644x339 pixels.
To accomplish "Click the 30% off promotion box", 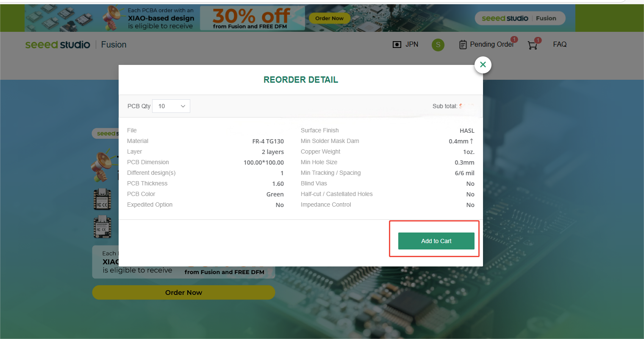I will [x=252, y=18].
